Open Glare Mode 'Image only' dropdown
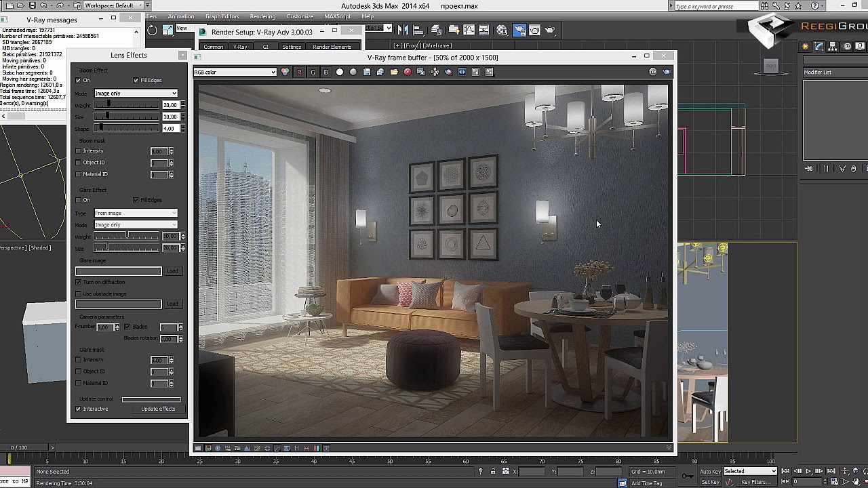 coord(136,224)
